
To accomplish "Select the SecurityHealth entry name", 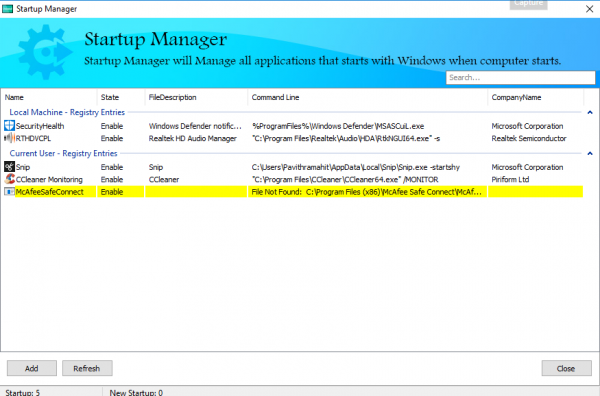I will (x=40, y=126).
